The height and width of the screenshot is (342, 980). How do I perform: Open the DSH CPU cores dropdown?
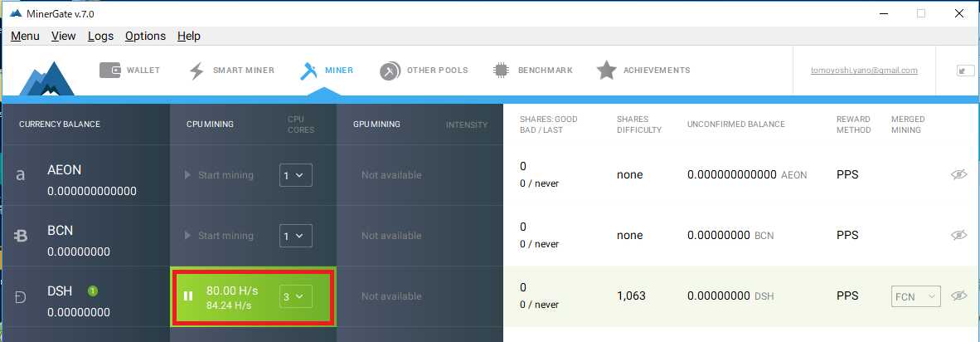296,296
